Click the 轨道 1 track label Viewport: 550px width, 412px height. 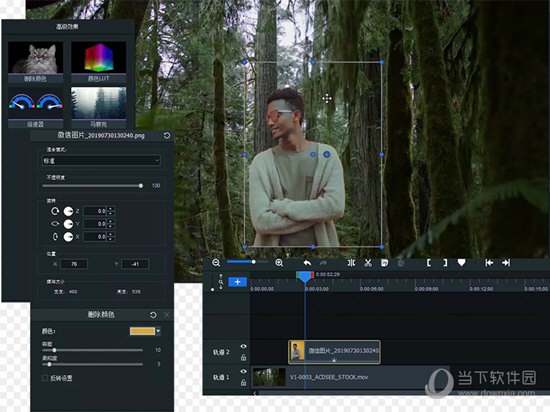[221, 377]
